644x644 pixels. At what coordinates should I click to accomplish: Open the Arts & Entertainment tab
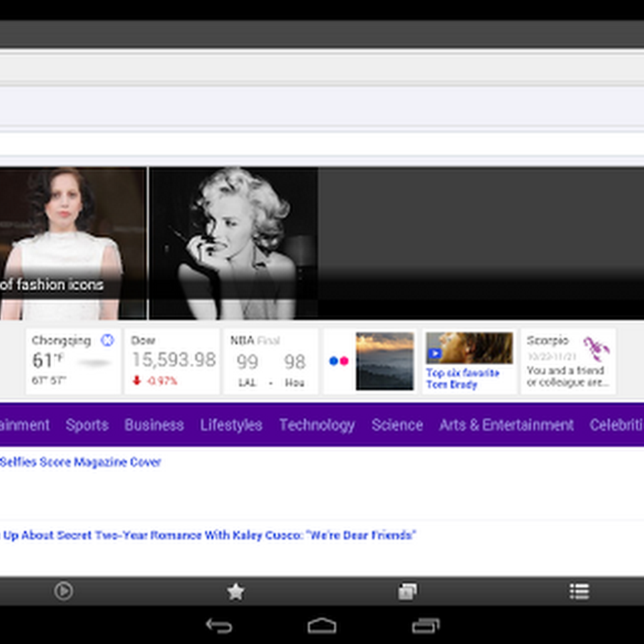(x=506, y=425)
